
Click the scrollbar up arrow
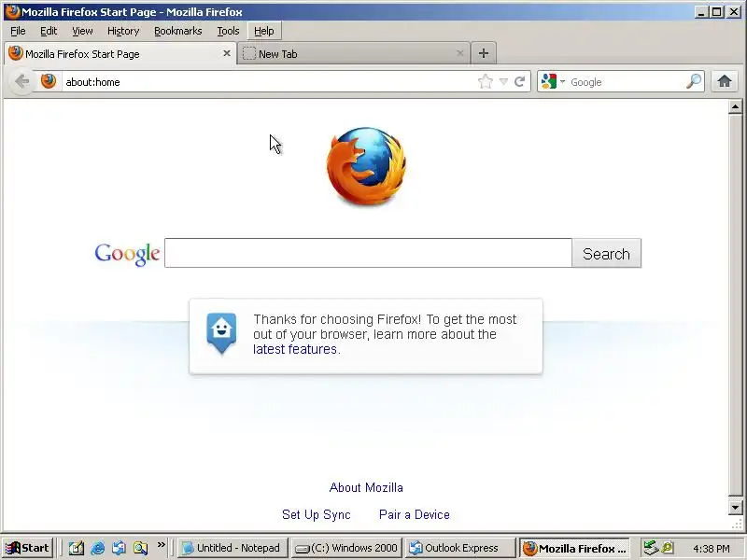(x=735, y=106)
